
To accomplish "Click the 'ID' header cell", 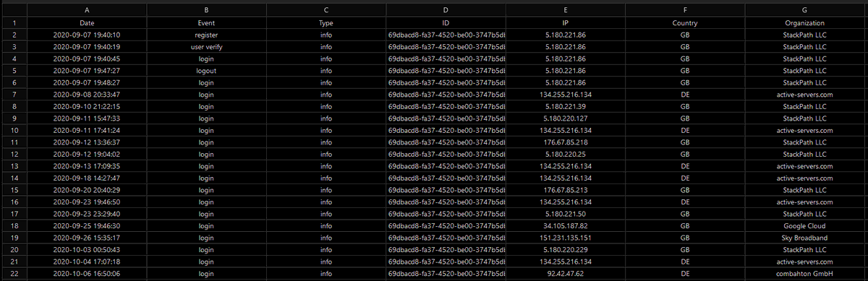I will point(445,23).
